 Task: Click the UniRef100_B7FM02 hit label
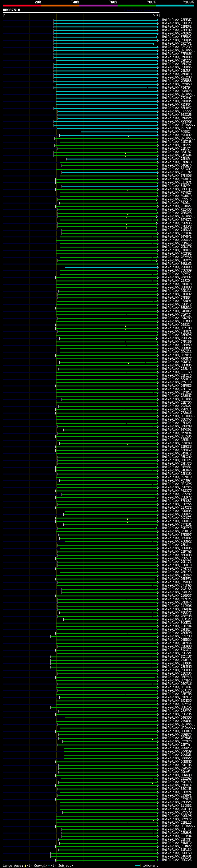[177, 37]
